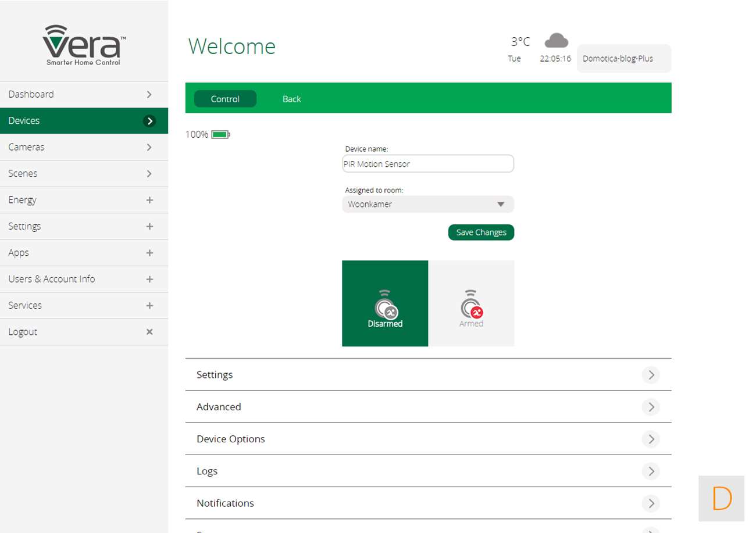Click the cloud weather icon
756x533 pixels.
click(556, 41)
